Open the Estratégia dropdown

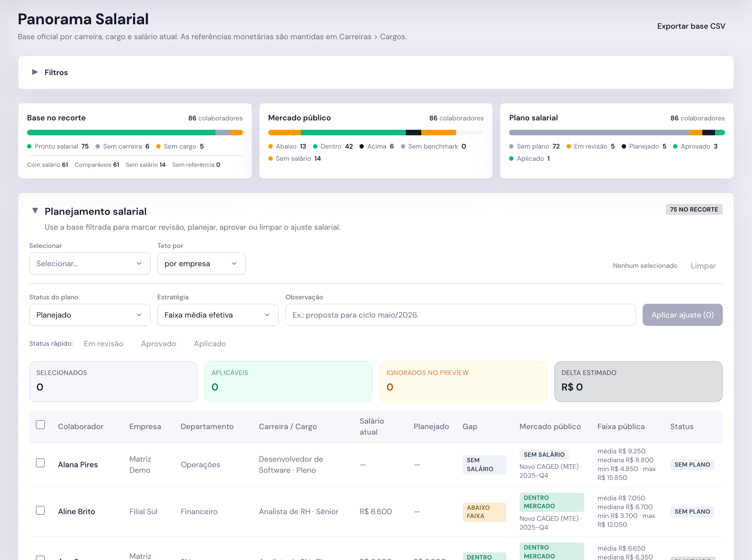click(x=218, y=315)
